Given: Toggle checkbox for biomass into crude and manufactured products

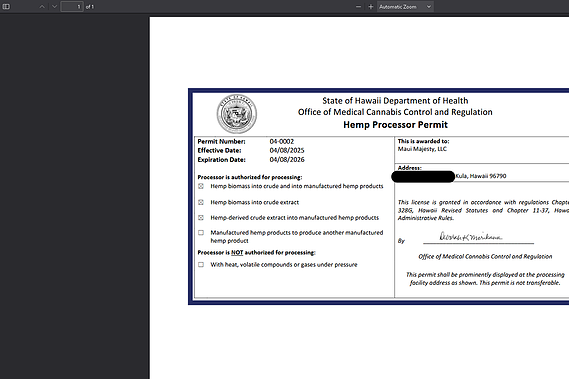Looking at the screenshot, I should coord(201,186).
